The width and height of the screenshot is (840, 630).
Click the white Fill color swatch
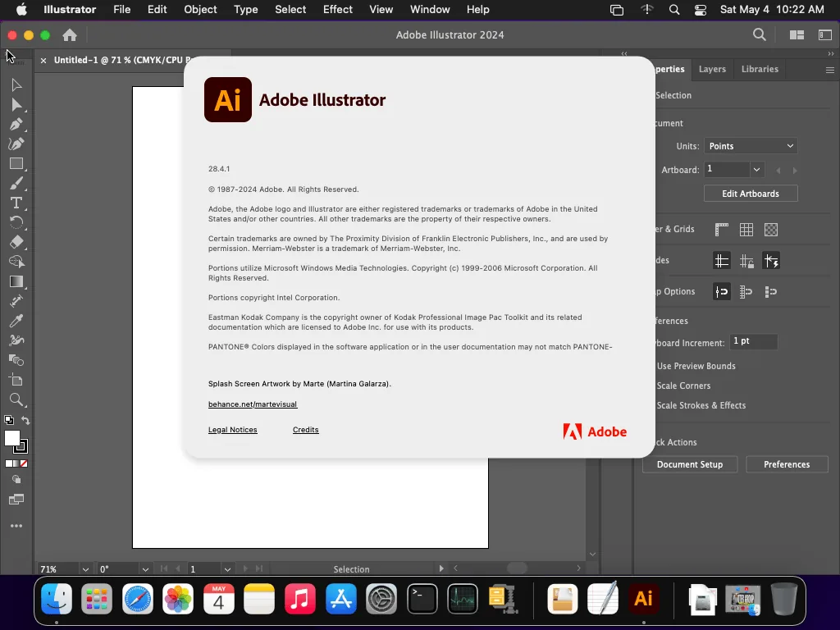[11, 438]
